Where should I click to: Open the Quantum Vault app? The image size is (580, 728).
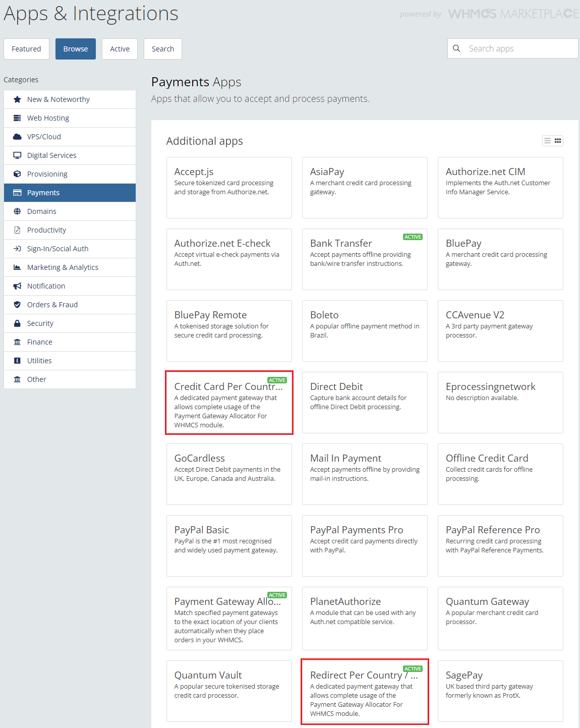(x=229, y=691)
